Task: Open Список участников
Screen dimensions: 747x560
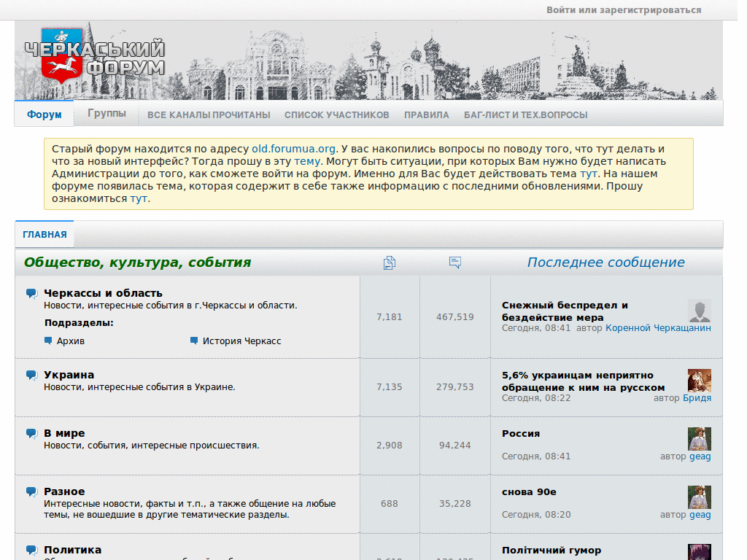Action: point(337,114)
